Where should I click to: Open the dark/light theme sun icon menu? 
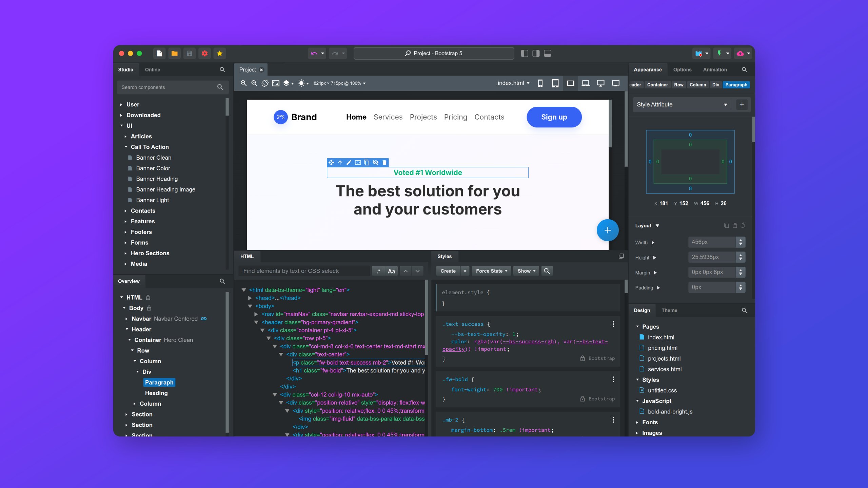tap(301, 83)
